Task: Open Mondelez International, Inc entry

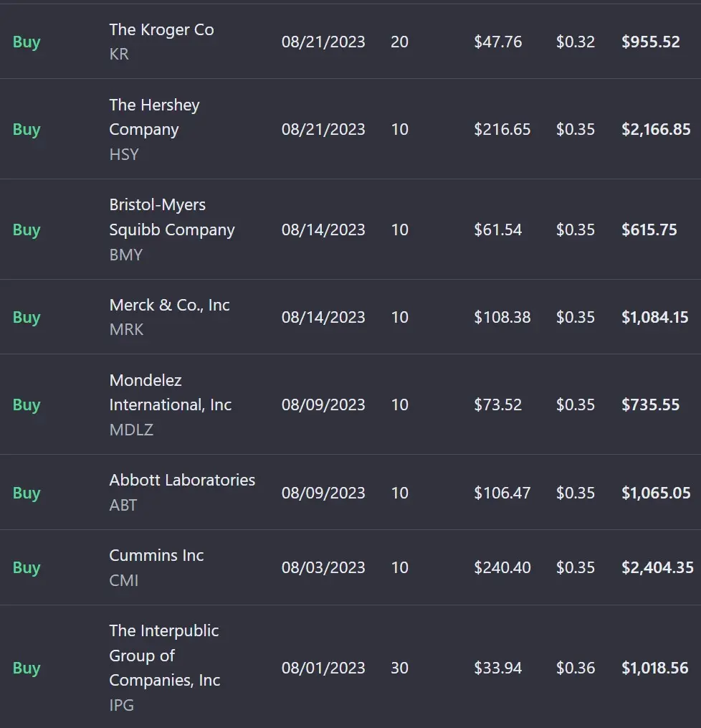Action: [x=171, y=392]
